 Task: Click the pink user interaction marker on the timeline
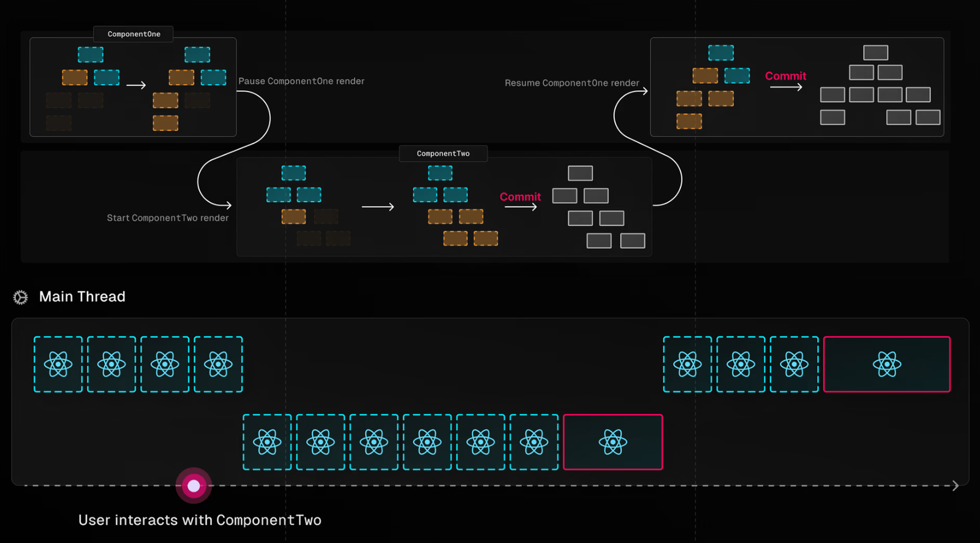194,486
